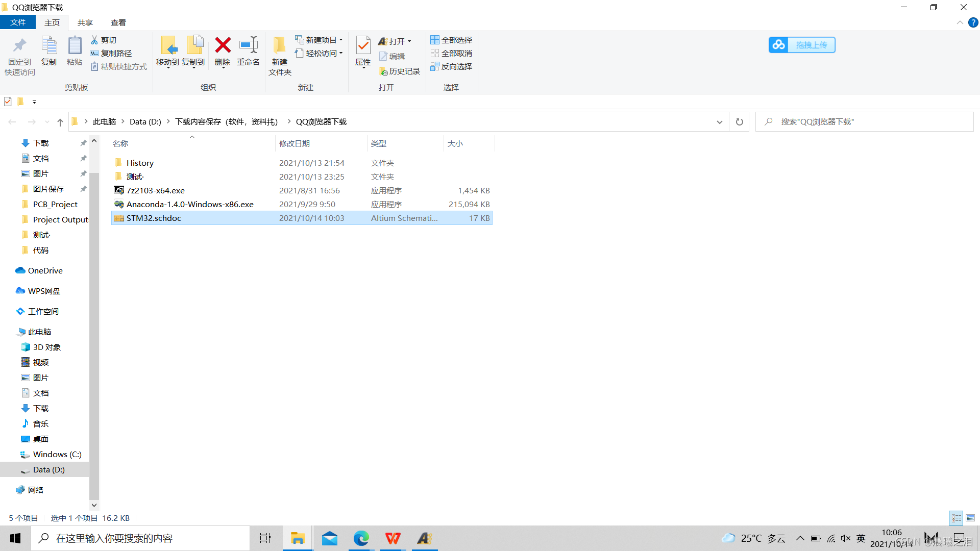Expand the address bar history dropdown
The image size is (980, 551).
pos(719,122)
